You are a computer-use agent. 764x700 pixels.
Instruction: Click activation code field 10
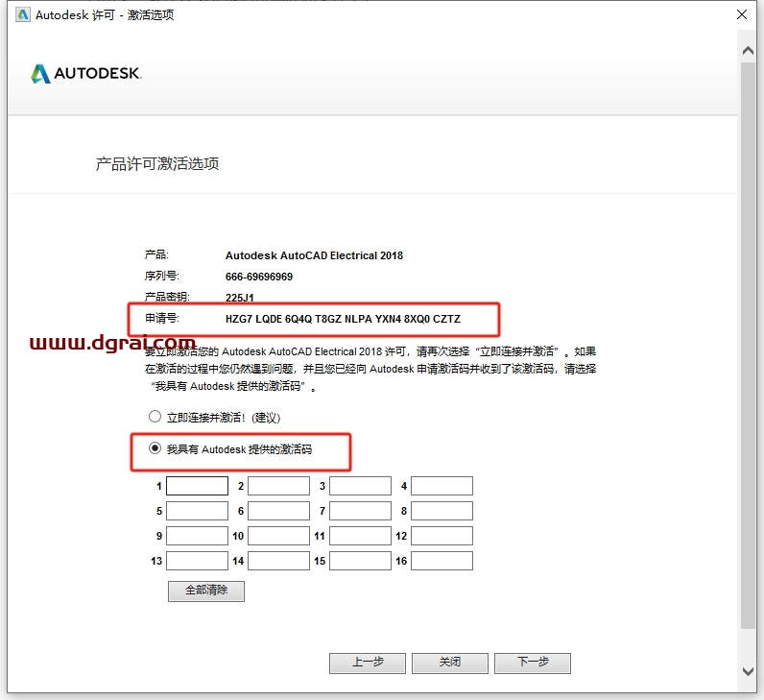(278, 536)
